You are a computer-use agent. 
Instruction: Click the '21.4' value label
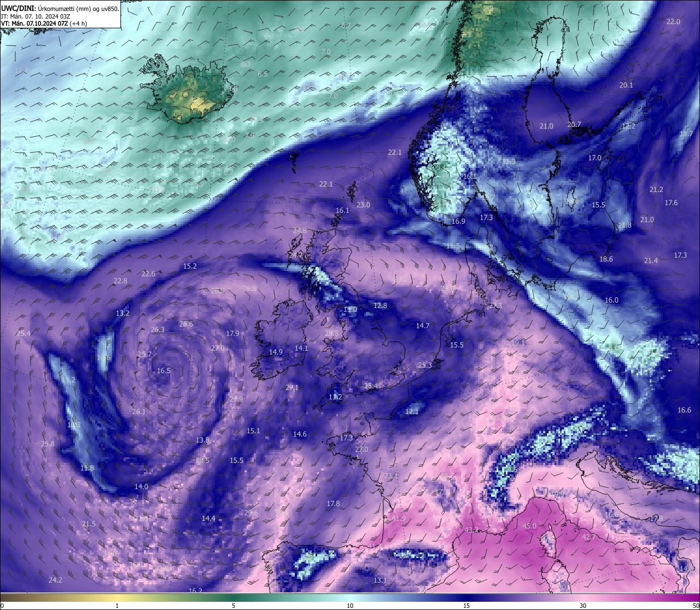coord(651,260)
